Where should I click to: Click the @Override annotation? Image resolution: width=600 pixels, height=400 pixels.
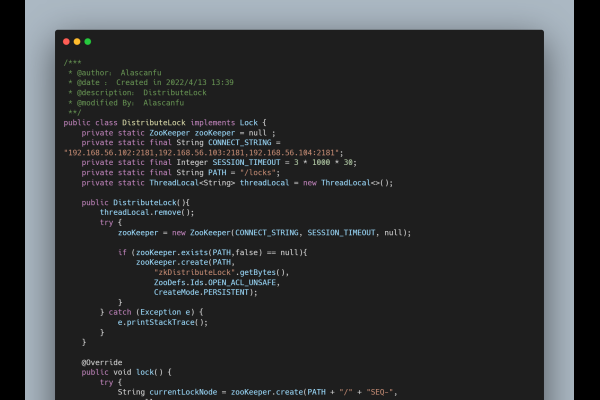coord(102,362)
